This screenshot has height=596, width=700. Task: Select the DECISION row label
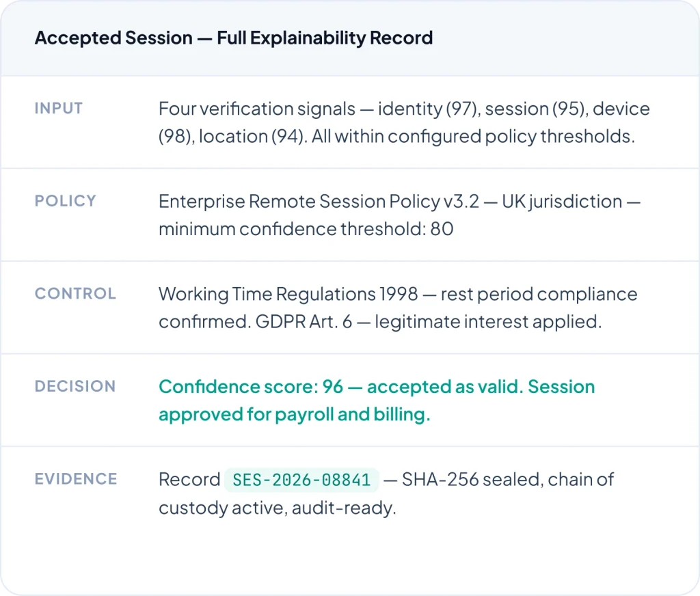pyautogui.click(x=75, y=386)
